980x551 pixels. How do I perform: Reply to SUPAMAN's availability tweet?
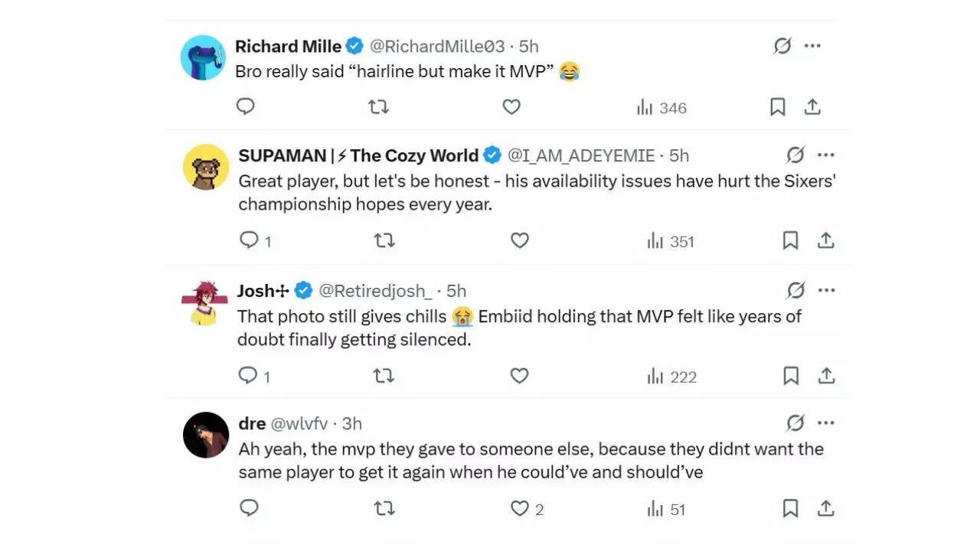click(x=249, y=241)
